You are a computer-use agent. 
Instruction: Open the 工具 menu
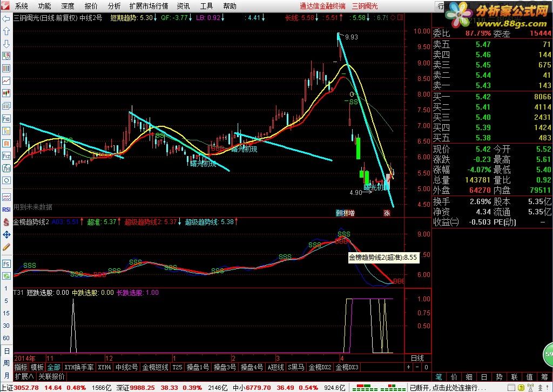coord(207,6)
